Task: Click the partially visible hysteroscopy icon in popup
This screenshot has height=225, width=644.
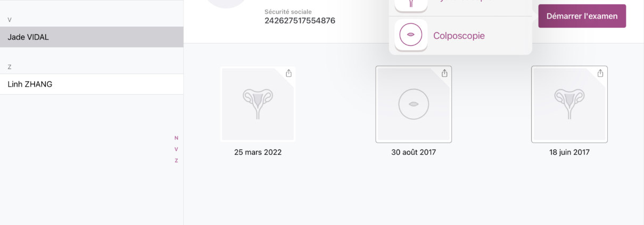Action: coord(410,5)
